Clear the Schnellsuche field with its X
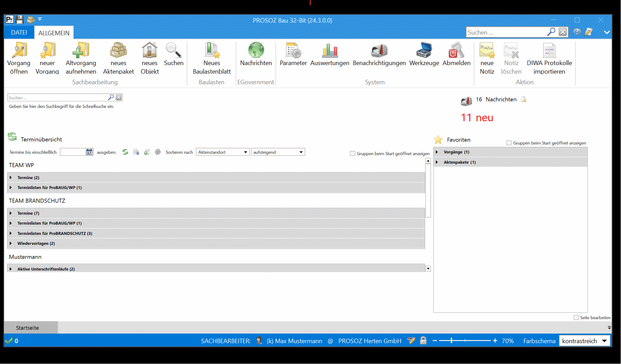 coord(119,97)
